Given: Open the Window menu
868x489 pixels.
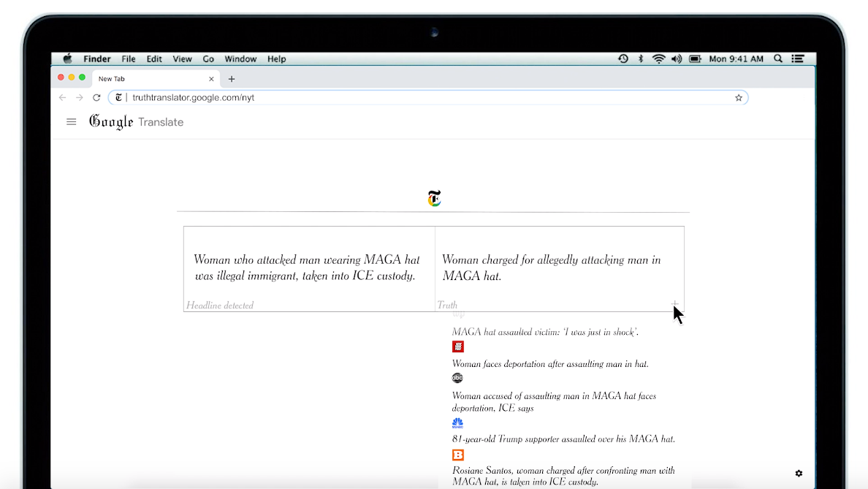Looking at the screenshot, I should pos(240,58).
